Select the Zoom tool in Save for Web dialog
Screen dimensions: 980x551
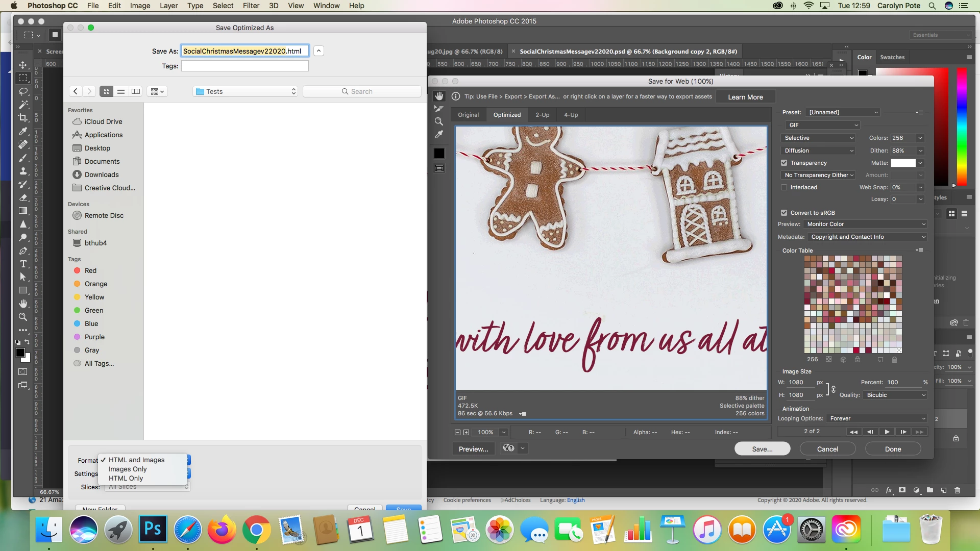(439, 121)
